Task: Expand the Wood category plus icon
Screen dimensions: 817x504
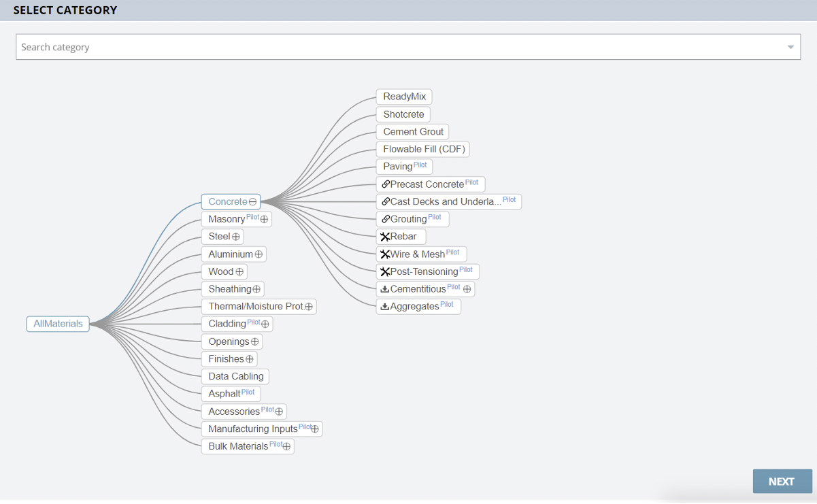Action: (x=239, y=272)
